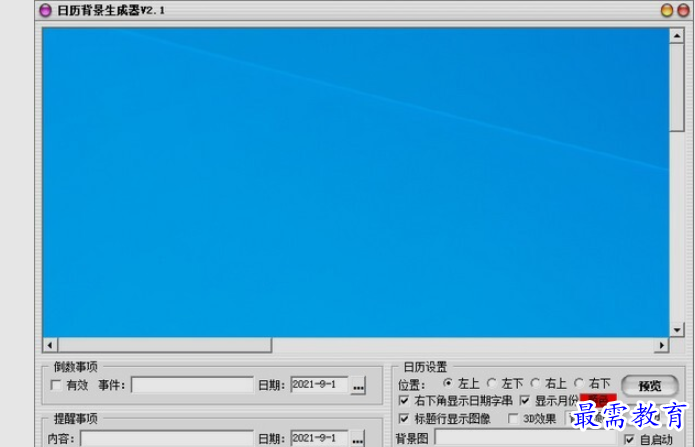The image size is (695, 447).
Task: Click the 背景图 path input field
Action: pyautogui.click(x=525, y=438)
